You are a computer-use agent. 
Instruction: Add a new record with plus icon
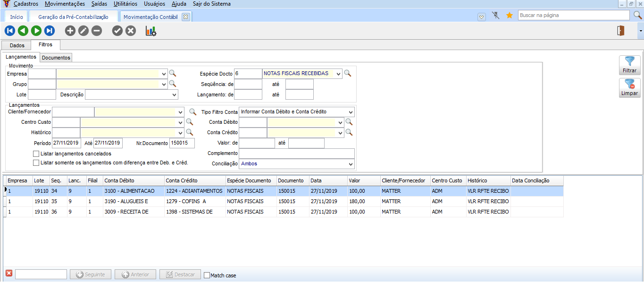[70, 31]
